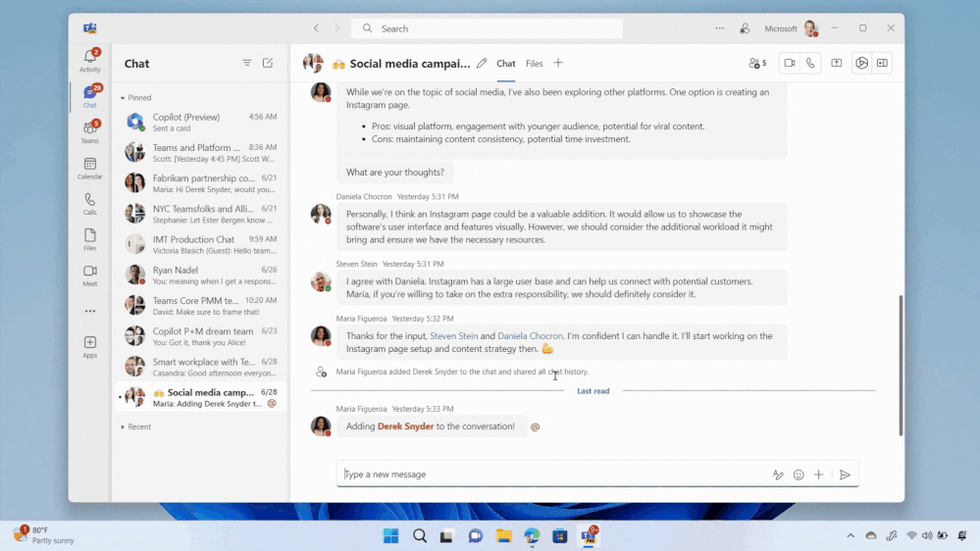Open Settings and more ellipsis in title bar

(x=719, y=28)
